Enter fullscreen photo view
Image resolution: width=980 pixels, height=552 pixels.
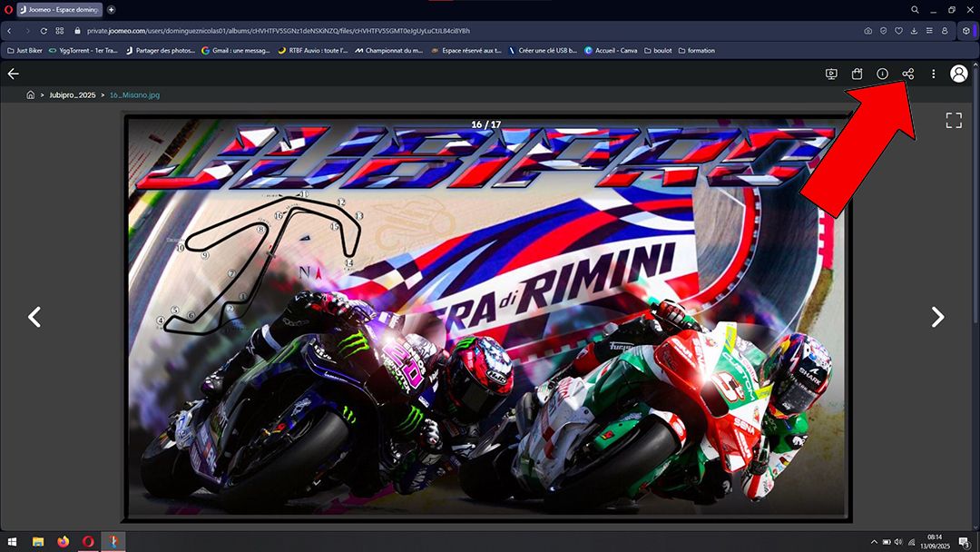(x=954, y=120)
